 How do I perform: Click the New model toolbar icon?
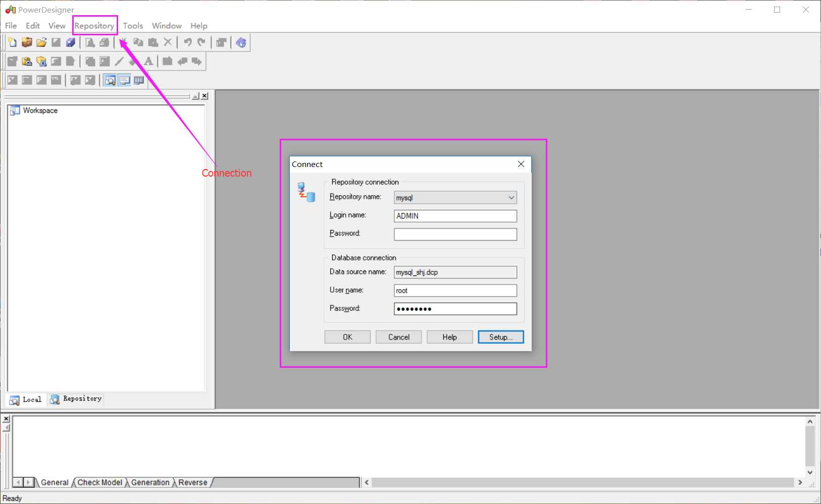[12, 42]
